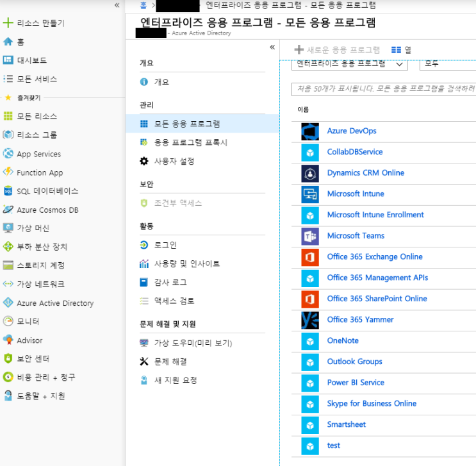Image resolution: width=476 pixels, height=466 pixels.
Task: Open the Smartsheet application link
Action: [x=347, y=424]
